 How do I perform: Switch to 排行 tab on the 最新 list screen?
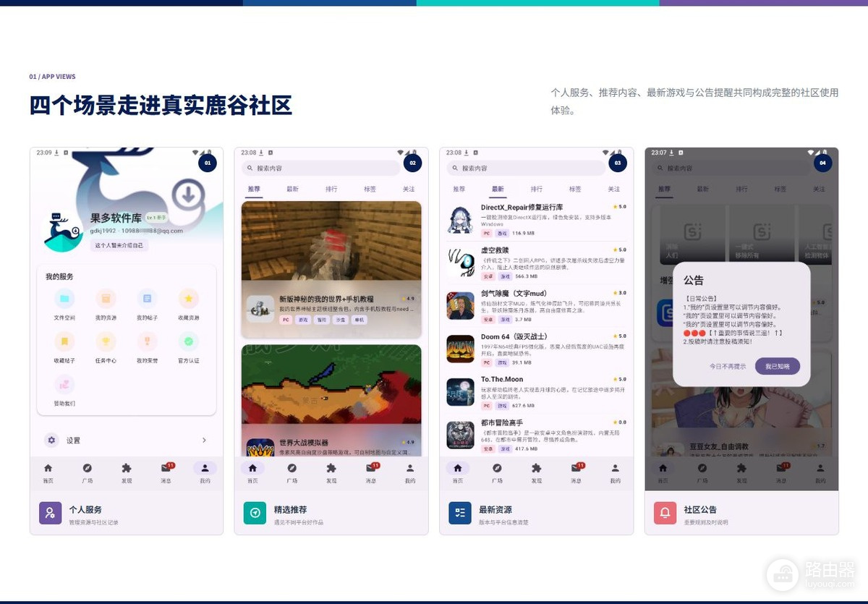click(x=537, y=189)
